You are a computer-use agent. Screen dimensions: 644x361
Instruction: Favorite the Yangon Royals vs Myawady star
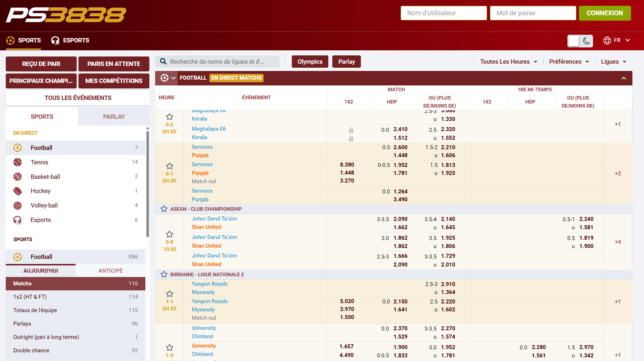point(170,294)
